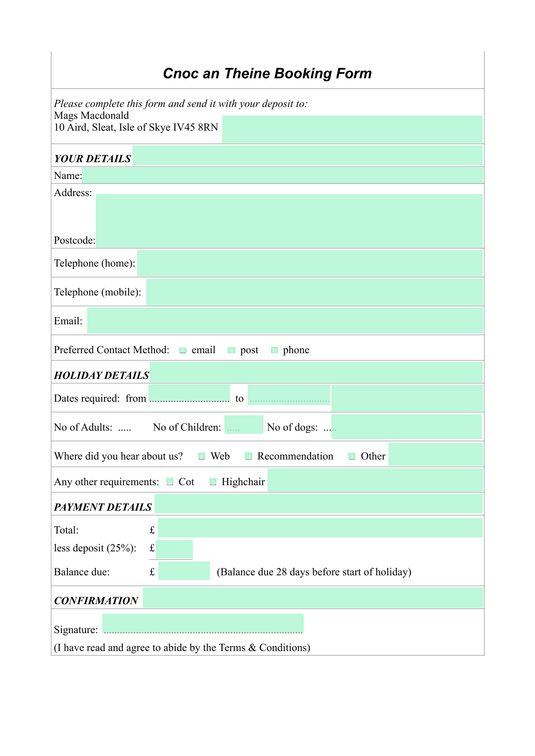Select the Highchair requirement checkbox
Screen dimensions: 535x756
coord(213,482)
